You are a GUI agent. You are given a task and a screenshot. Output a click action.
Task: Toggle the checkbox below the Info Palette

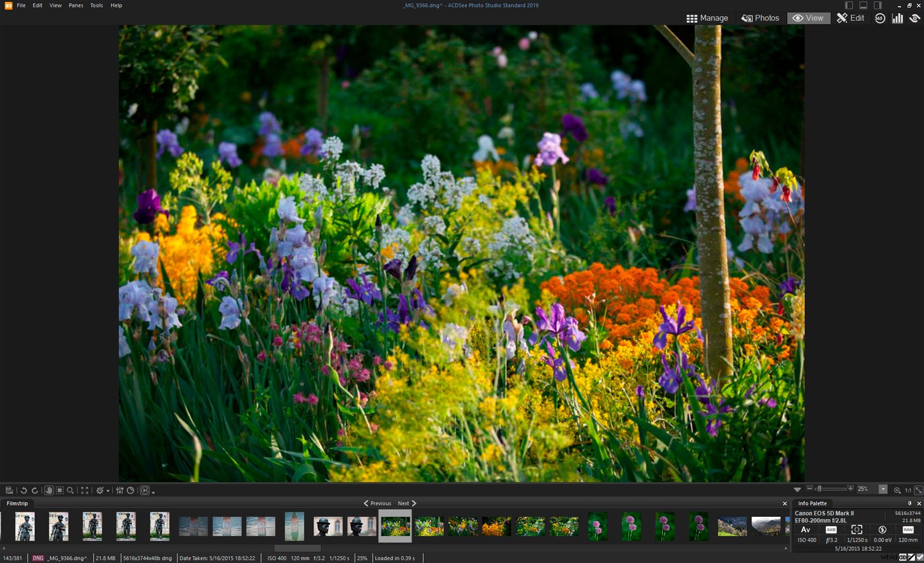tap(919, 557)
